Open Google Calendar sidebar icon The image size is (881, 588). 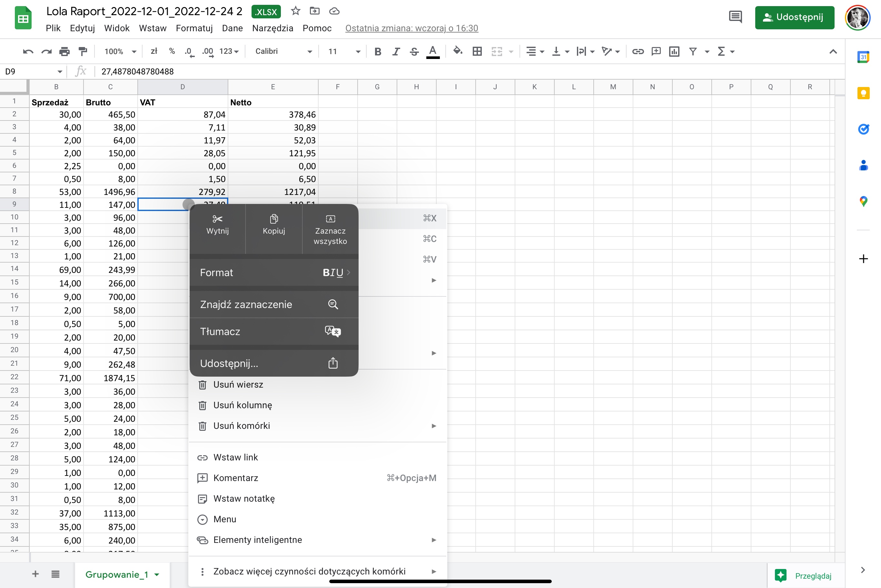click(x=863, y=57)
